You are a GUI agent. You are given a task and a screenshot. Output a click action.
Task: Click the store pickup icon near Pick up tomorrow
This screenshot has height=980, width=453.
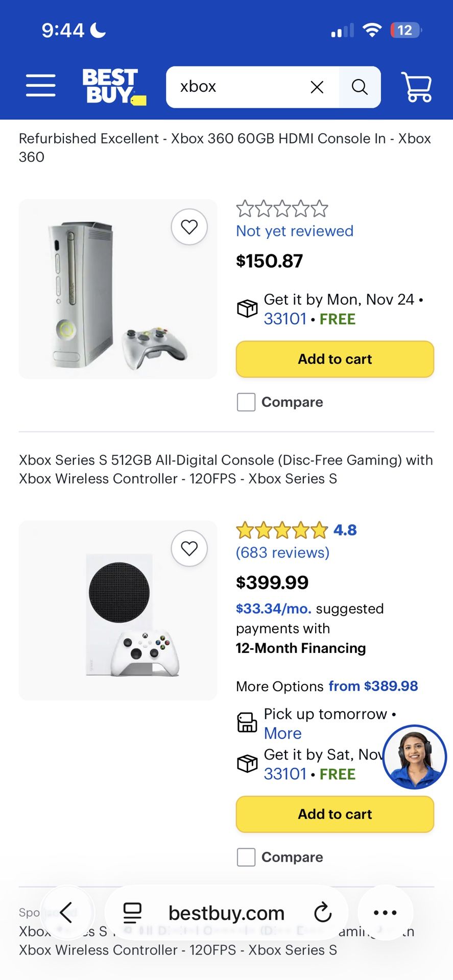click(247, 722)
